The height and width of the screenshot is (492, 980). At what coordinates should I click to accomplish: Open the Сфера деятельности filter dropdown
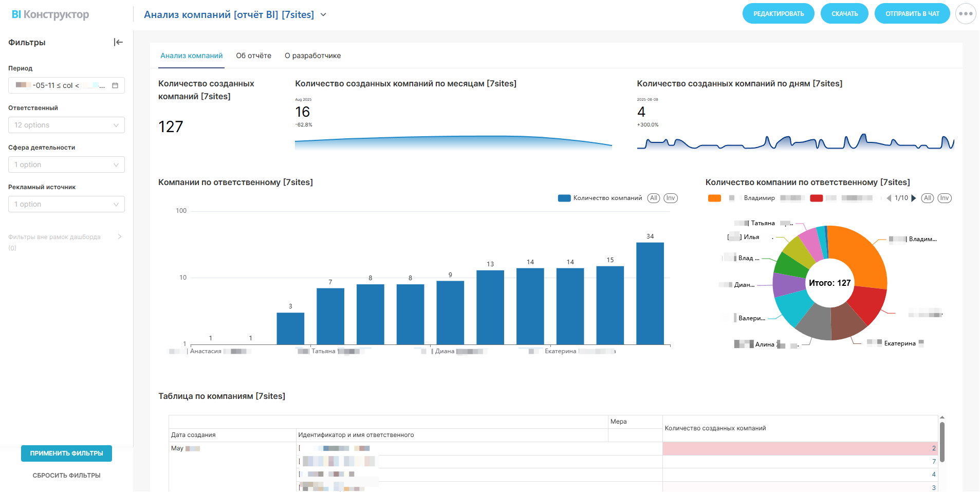point(66,165)
